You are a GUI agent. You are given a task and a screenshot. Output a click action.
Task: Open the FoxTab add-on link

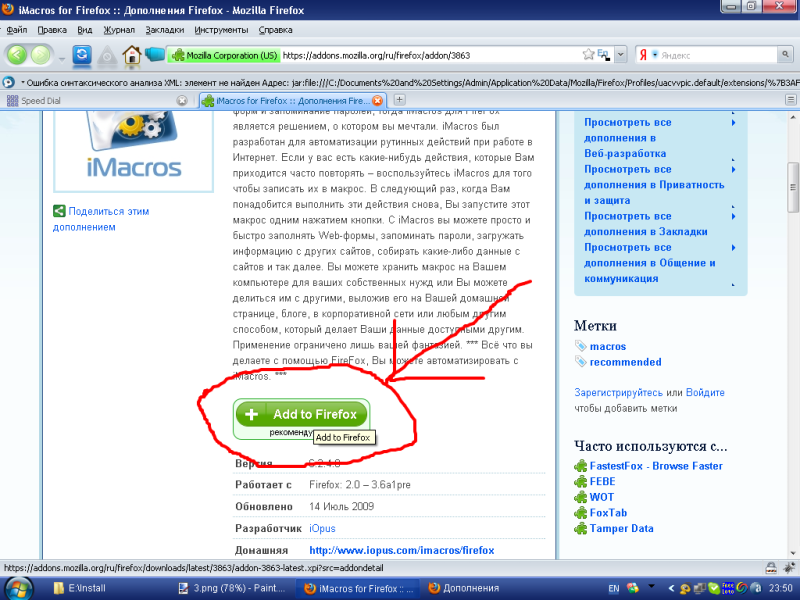[608, 513]
